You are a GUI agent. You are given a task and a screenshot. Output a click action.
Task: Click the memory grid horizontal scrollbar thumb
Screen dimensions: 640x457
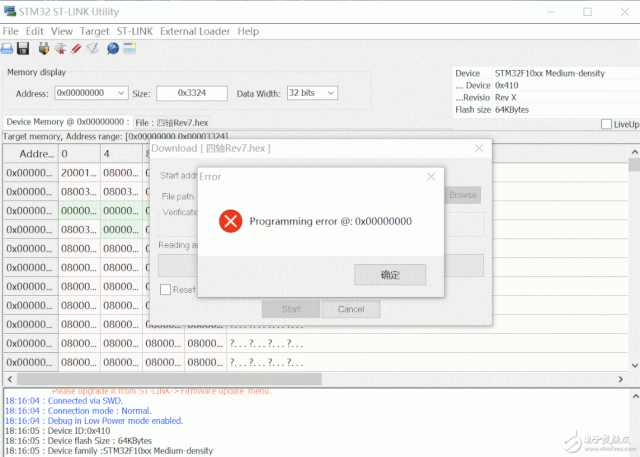[169, 379]
